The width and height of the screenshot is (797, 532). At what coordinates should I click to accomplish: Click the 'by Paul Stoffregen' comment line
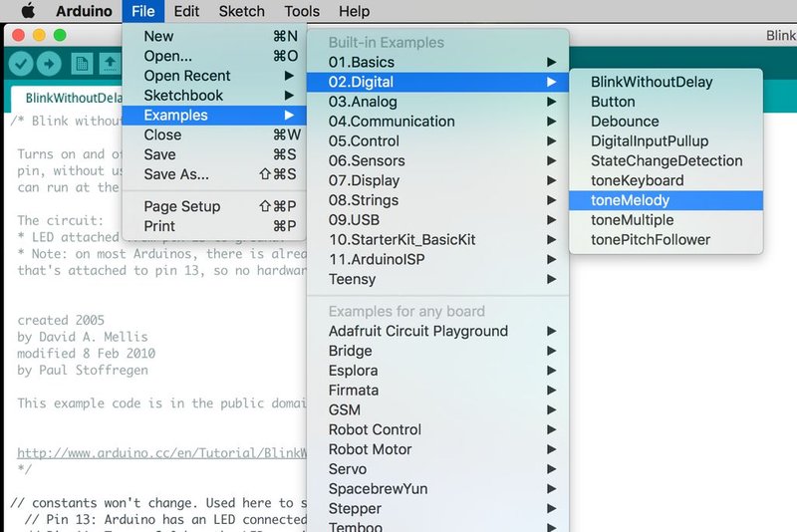pos(83,370)
